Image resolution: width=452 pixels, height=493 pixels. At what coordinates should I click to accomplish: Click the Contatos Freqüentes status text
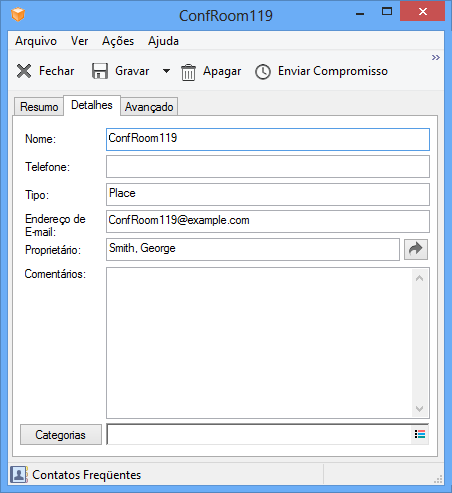coord(87,475)
